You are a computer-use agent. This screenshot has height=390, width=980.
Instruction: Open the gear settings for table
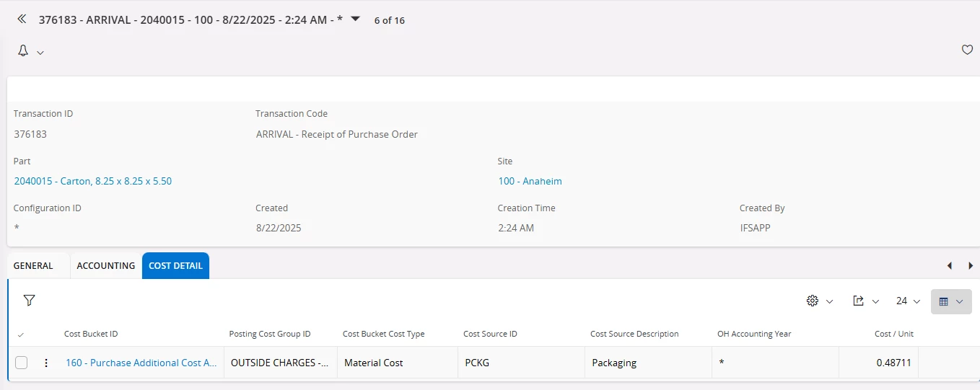coord(813,301)
